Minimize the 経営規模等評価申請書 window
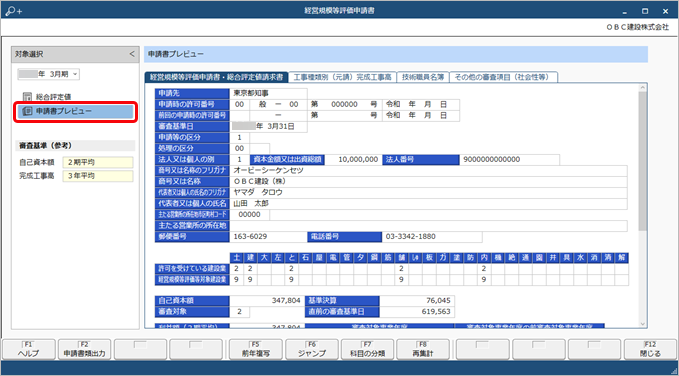This screenshot has height=376, width=679. [625, 11]
